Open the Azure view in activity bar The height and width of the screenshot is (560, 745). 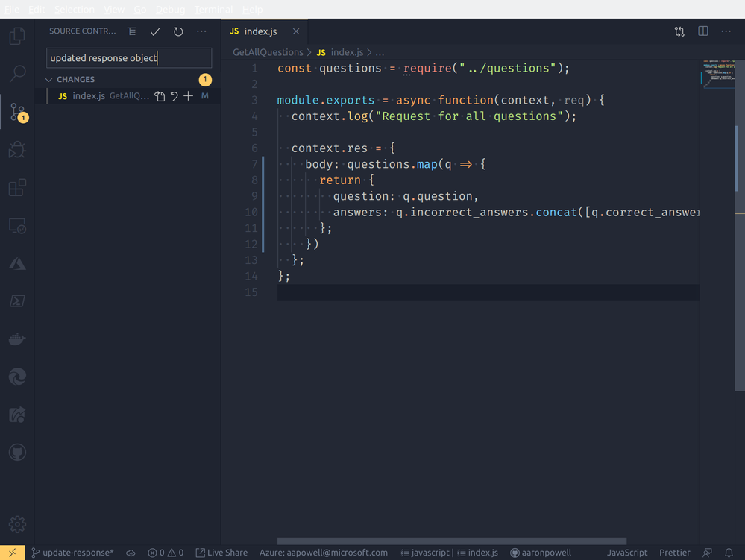17,264
